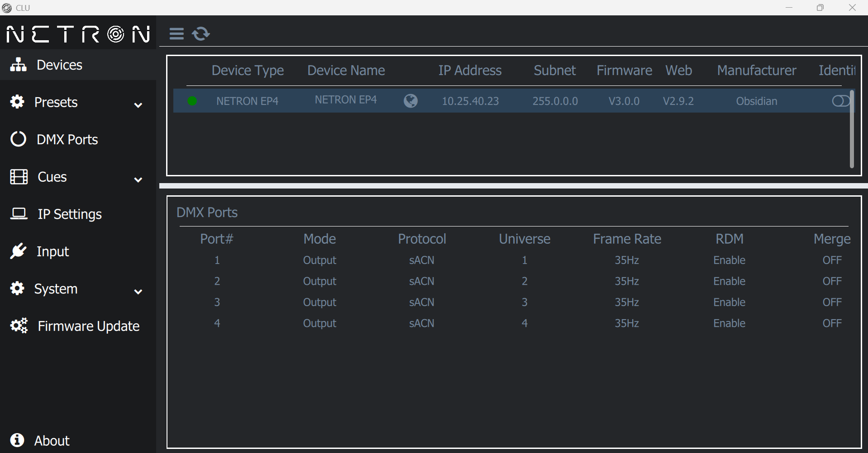Click the NETRON logo
The height and width of the screenshot is (453, 868).
(x=78, y=34)
